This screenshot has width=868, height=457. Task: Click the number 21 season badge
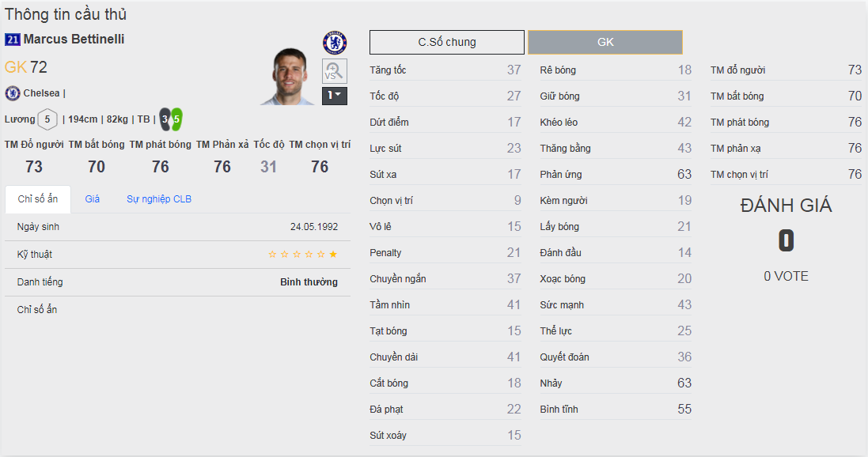pyautogui.click(x=12, y=40)
